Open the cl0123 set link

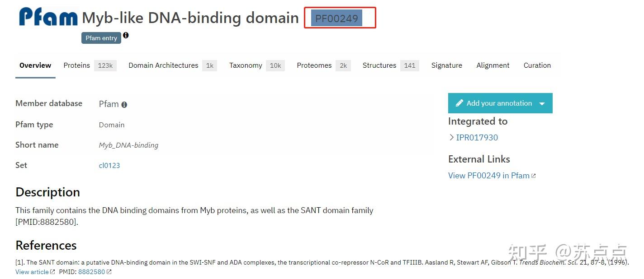(109, 166)
